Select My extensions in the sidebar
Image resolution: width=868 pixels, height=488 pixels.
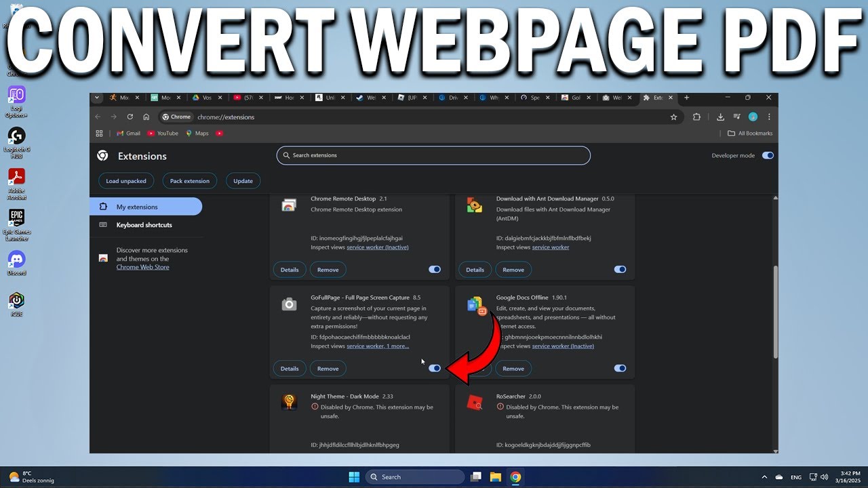click(146, 207)
